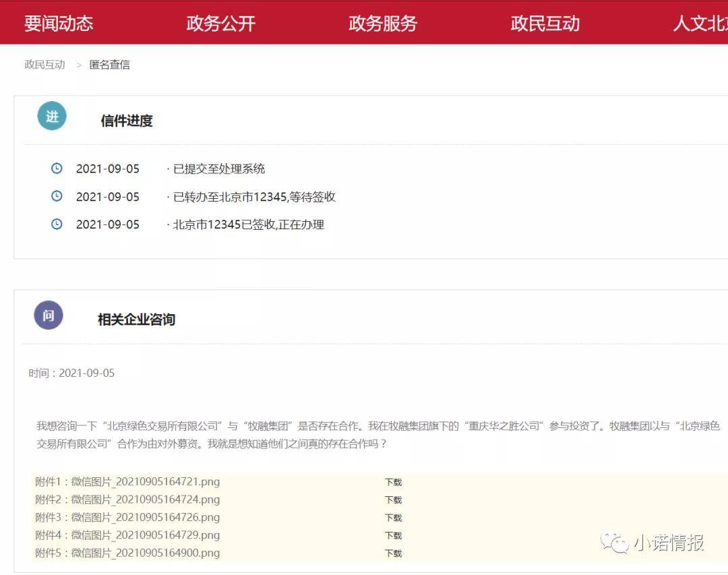
Task: Open the 要闻动态 navigation tab
Action: tap(59, 23)
